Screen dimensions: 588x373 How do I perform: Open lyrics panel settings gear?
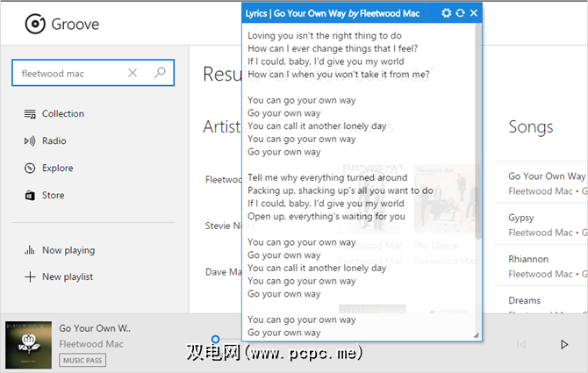pos(446,13)
